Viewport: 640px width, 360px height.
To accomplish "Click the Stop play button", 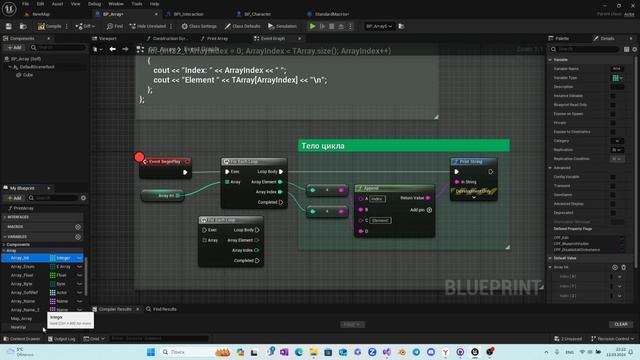I will pyautogui.click(x=331, y=26).
